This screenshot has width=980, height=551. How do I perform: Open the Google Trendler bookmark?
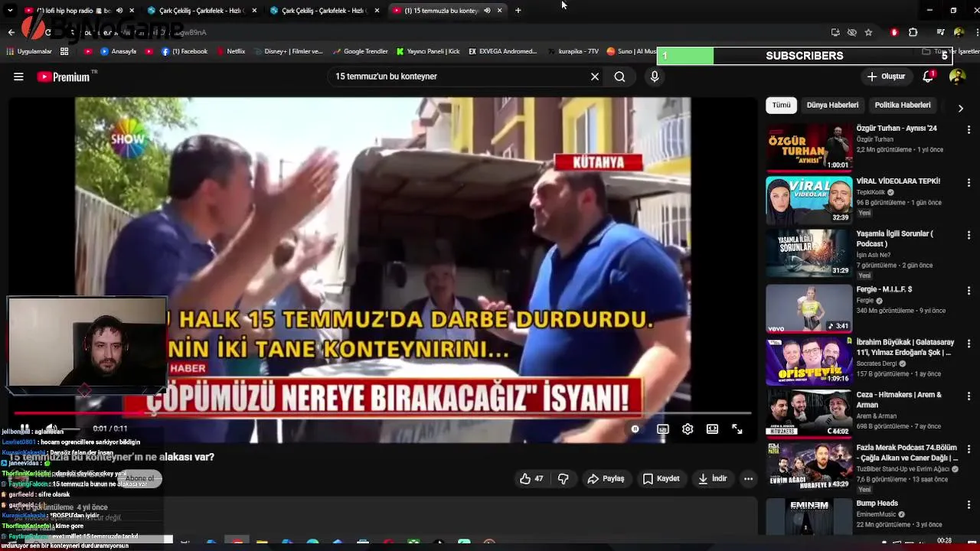point(360,51)
